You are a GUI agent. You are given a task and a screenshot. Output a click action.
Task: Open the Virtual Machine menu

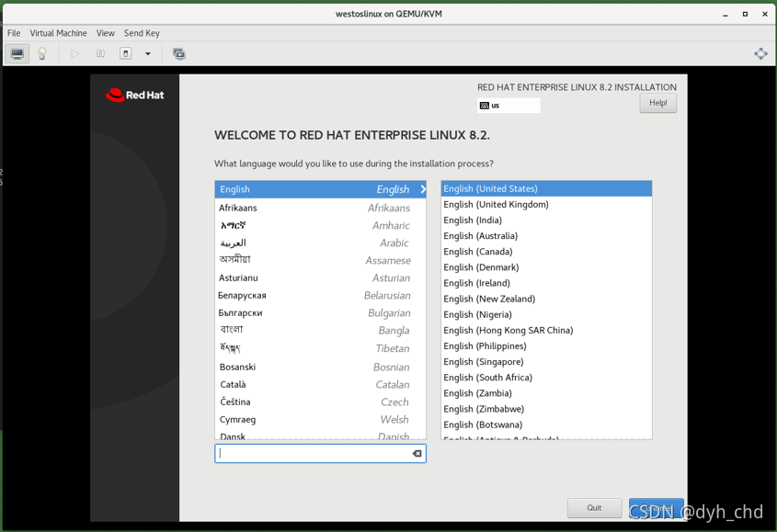[59, 33]
